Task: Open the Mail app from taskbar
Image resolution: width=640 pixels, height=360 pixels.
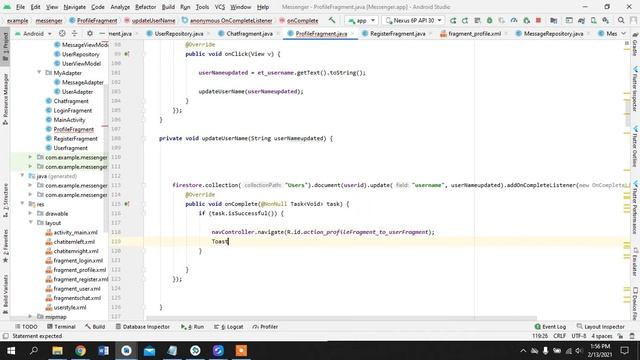Action: tap(149, 351)
